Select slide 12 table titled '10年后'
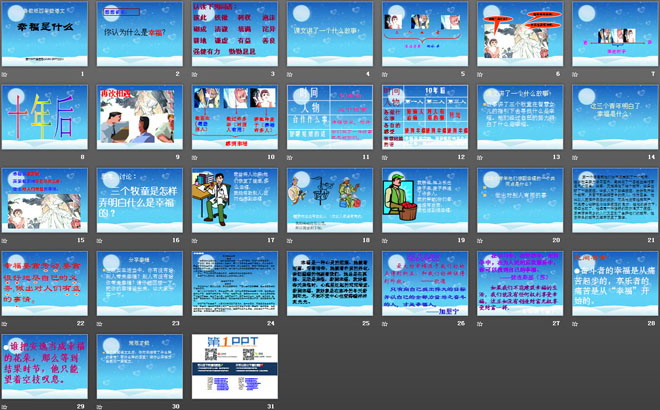The width and height of the screenshot is (660, 410). coord(425,117)
